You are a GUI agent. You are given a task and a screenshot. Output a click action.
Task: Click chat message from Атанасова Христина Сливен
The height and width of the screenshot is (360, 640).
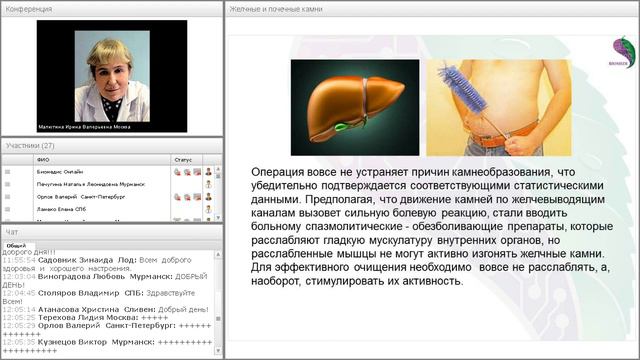(106, 309)
